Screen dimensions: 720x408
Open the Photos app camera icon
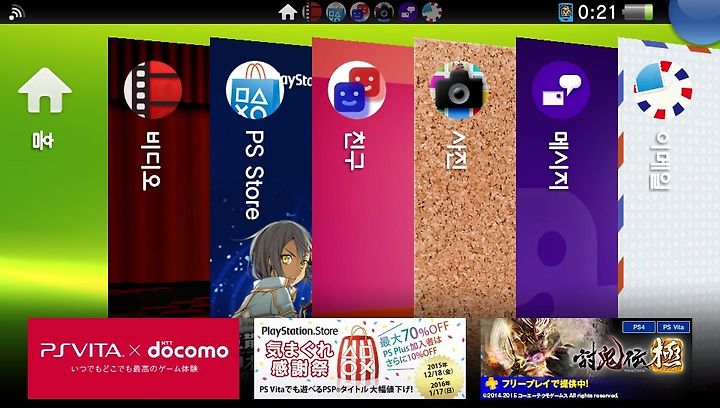[457, 90]
